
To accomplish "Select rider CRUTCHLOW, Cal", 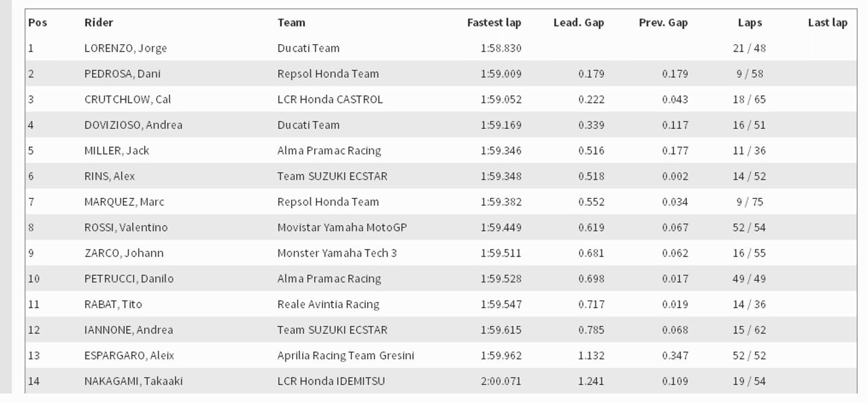I will (128, 99).
